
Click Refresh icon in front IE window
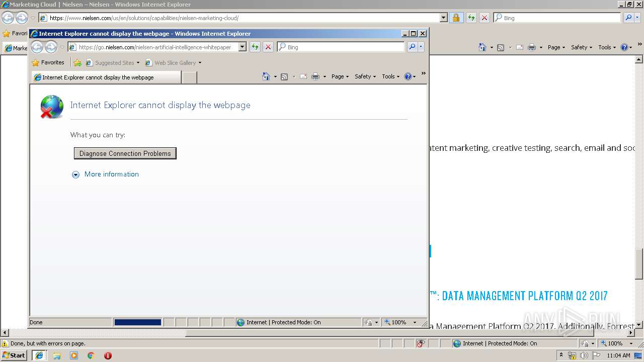pyautogui.click(x=255, y=47)
